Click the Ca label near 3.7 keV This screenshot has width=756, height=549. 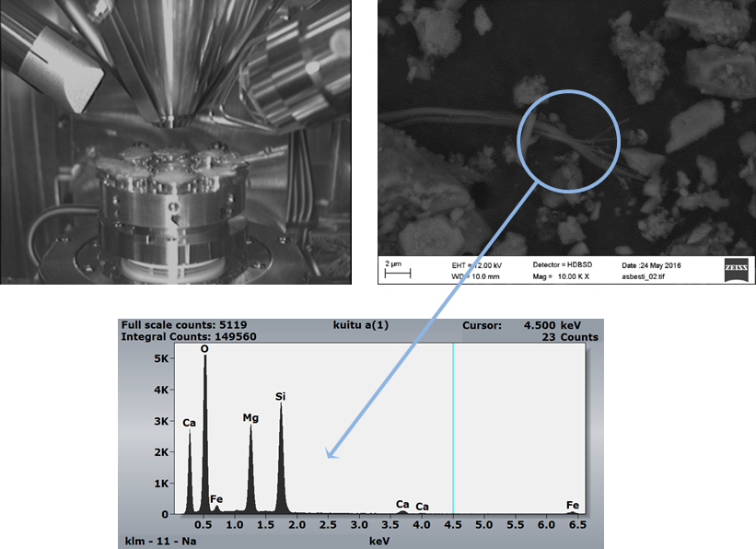pos(402,504)
